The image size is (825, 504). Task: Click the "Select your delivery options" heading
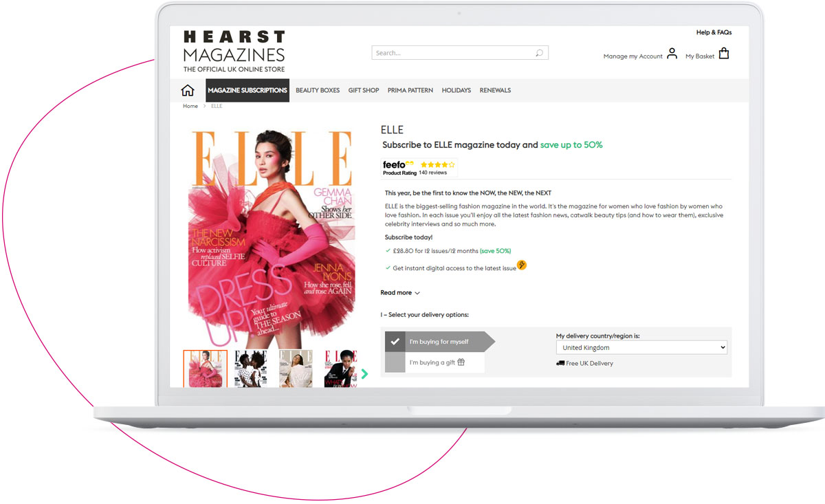[425, 314]
